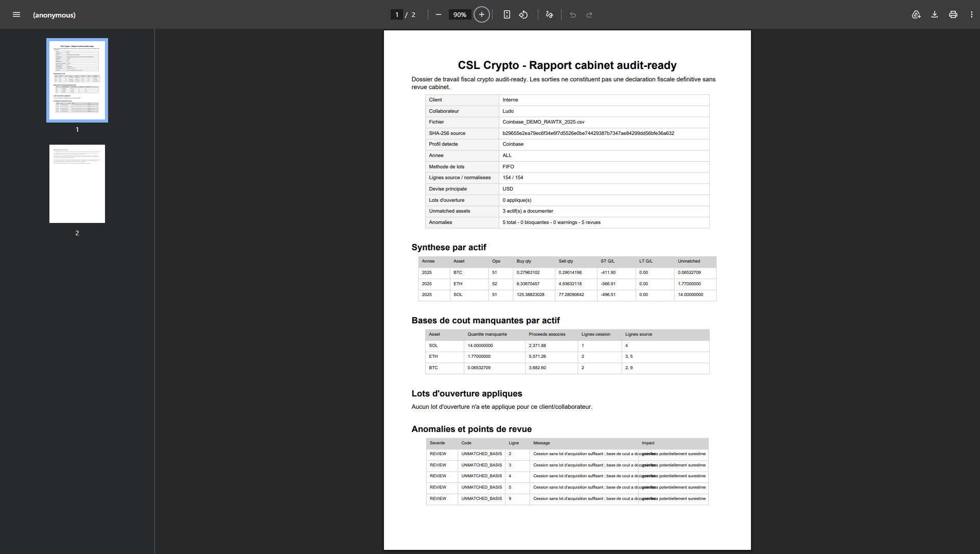
Task: Click the 'Collaborateur' row label
Action: (444, 111)
